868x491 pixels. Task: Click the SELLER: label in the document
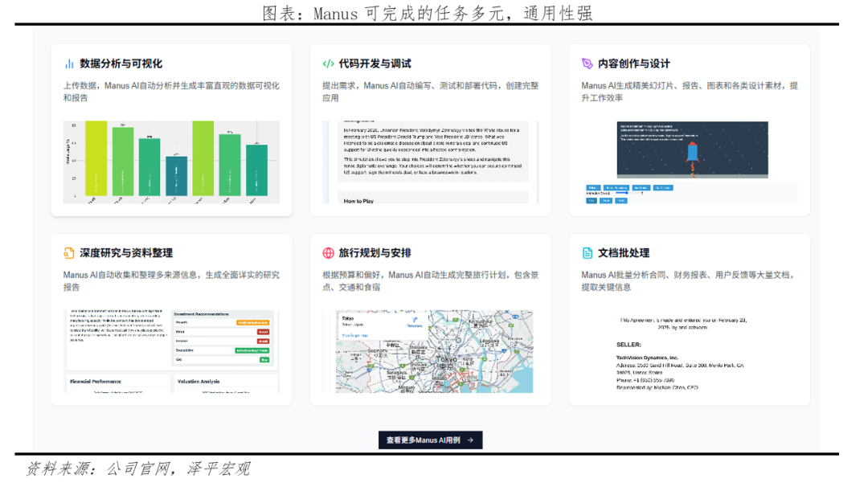[x=628, y=344]
